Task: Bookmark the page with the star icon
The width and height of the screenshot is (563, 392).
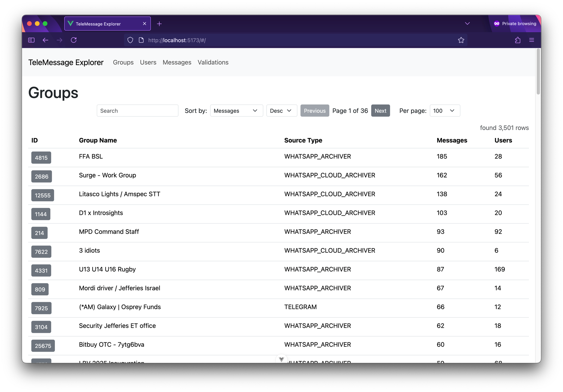Action: [461, 40]
